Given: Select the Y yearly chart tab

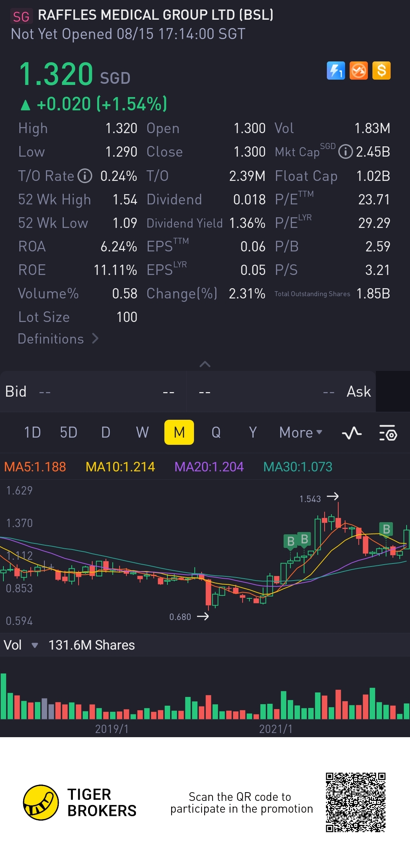Looking at the screenshot, I should pos(253,432).
